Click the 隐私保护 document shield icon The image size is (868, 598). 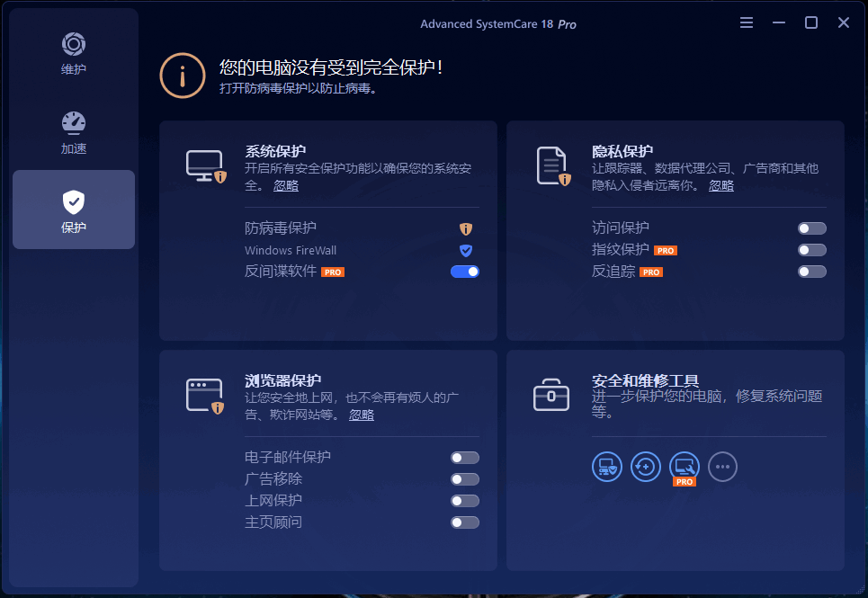pos(553,166)
